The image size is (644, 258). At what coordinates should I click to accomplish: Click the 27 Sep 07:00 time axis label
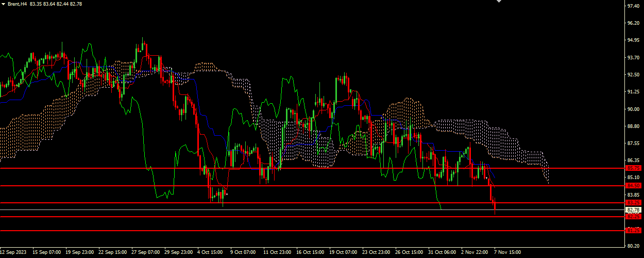tap(146, 253)
